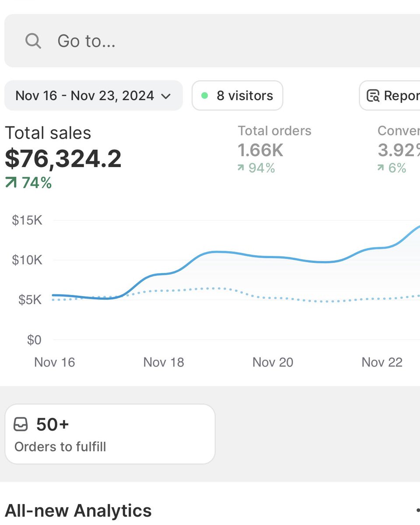Click the upward arrow next to 6% conversion change

381,168
